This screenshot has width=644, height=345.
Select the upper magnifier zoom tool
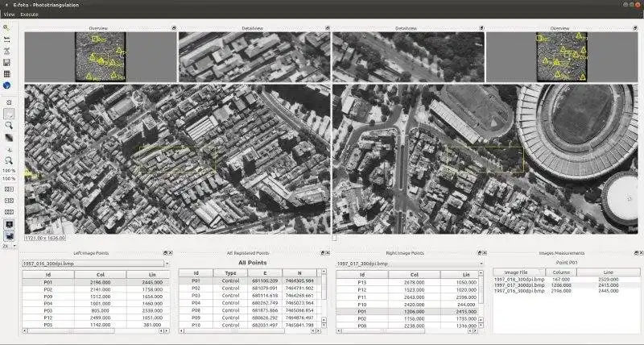coord(9,126)
